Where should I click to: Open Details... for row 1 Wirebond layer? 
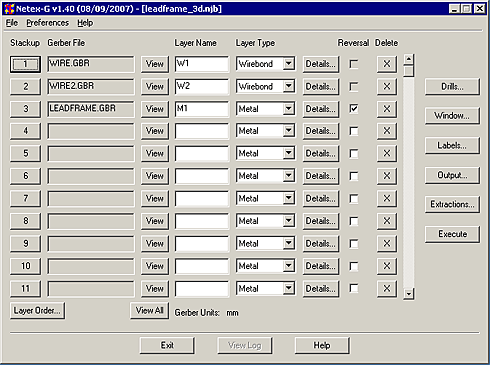coord(321,64)
